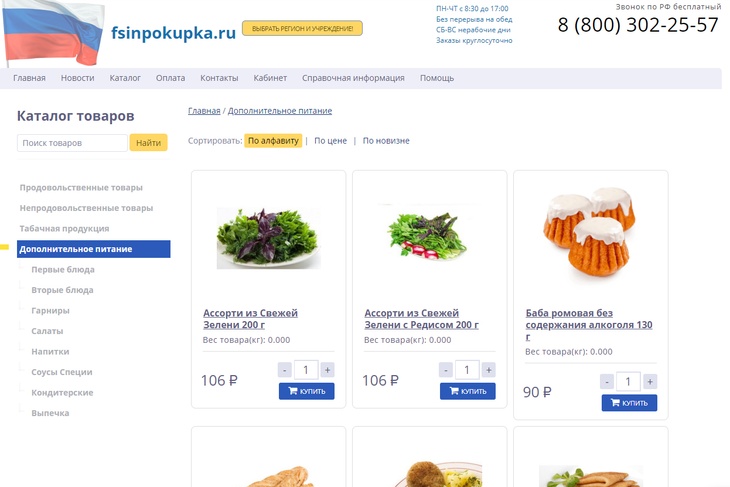The image size is (730, 487).
Task: Open Табачная продукция category
Action: point(64,229)
